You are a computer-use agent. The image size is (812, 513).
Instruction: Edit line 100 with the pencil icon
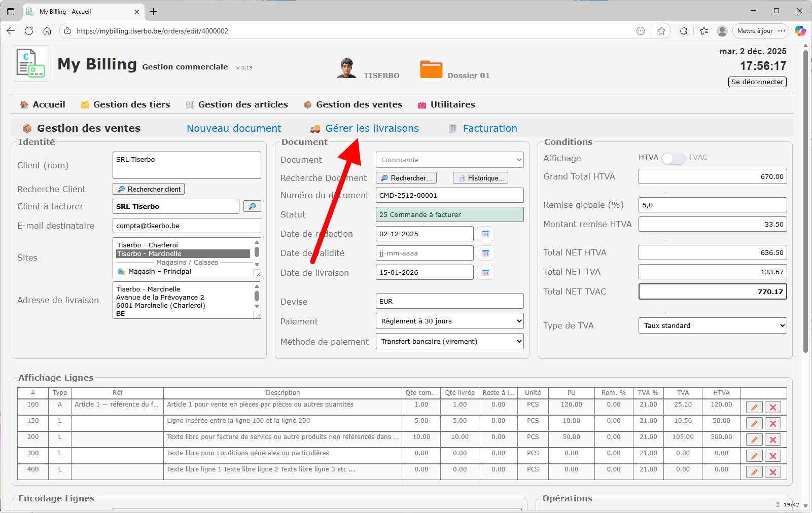754,408
